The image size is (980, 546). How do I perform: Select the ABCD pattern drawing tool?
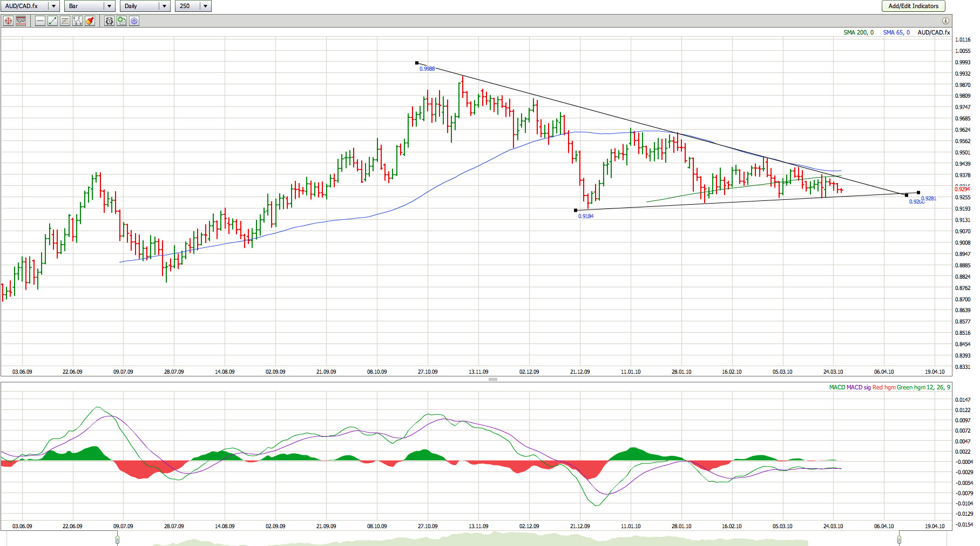(x=77, y=21)
